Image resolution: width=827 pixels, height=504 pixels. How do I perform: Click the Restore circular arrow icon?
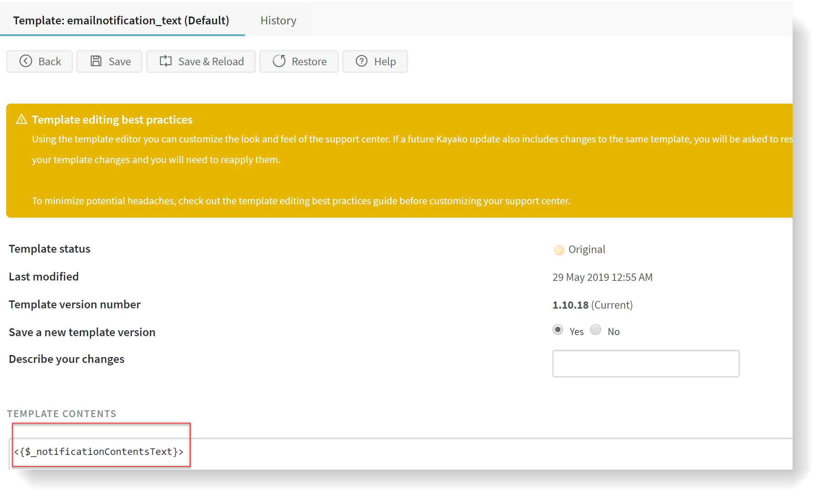(279, 61)
